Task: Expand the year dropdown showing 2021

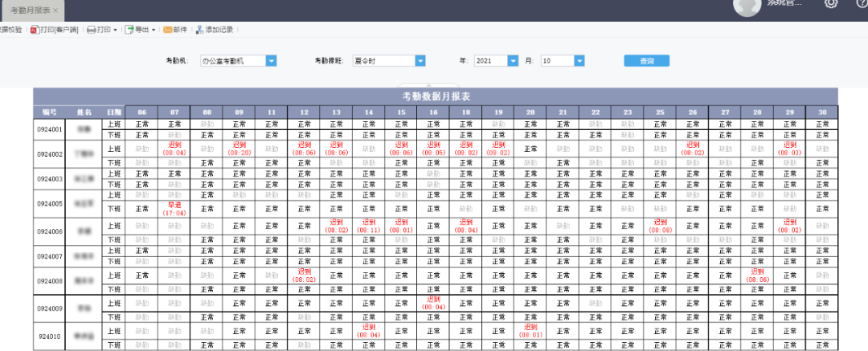Action: coord(513,61)
